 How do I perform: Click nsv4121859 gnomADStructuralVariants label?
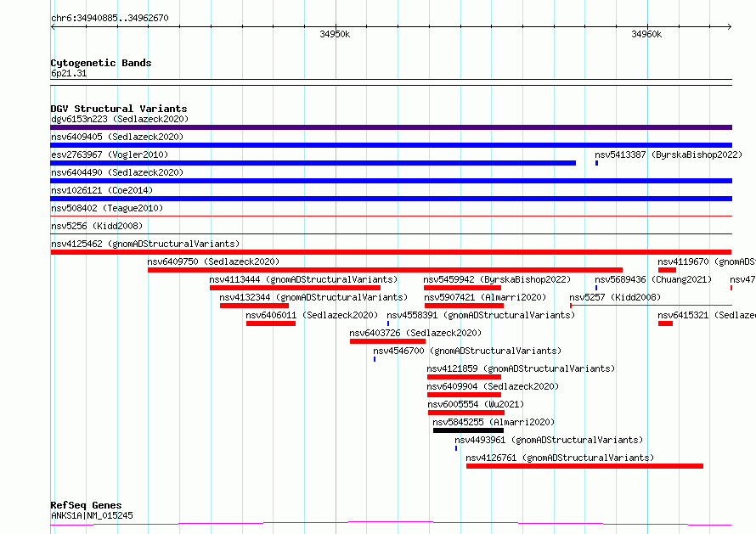[521, 368]
